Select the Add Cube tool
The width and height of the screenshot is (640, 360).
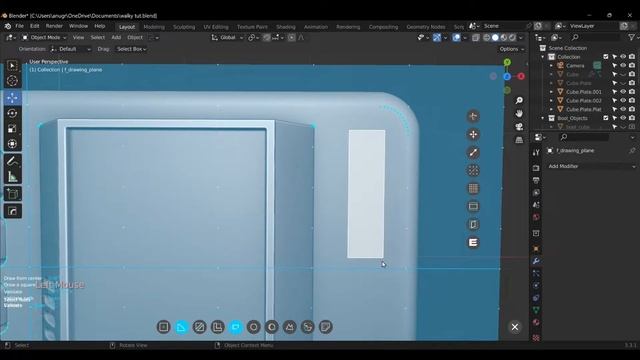click(12, 194)
